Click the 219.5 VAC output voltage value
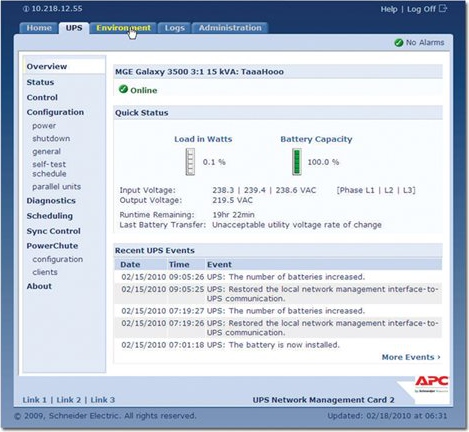The width and height of the screenshot is (469, 432). point(232,200)
